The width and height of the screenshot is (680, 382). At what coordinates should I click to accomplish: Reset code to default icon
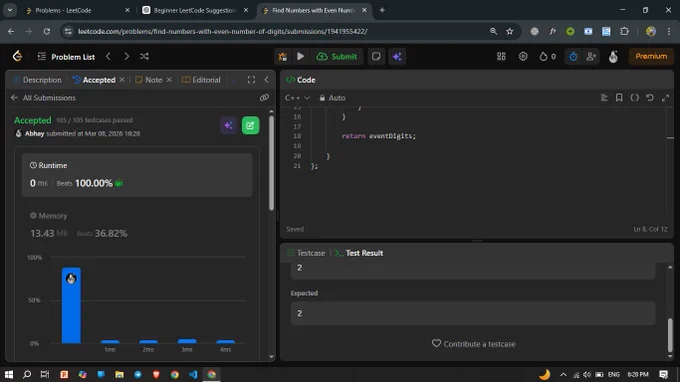pyautogui.click(x=650, y=98)
